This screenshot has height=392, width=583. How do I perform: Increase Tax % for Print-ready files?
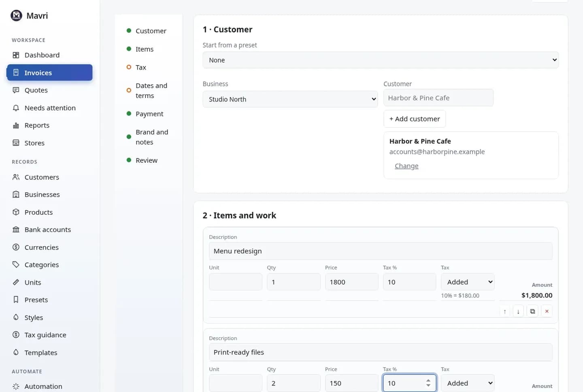[428, 381]
